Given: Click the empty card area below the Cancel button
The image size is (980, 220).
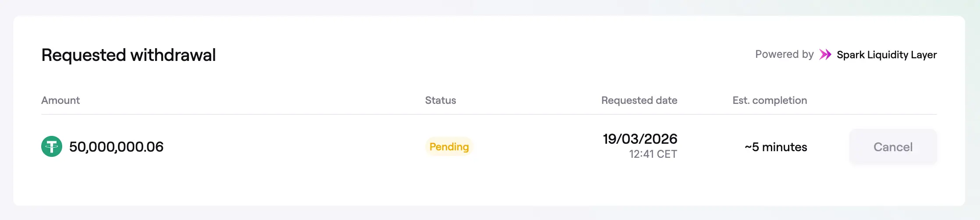Looking at the screenshot, I should pyautogui.click(x=893, y=186).
